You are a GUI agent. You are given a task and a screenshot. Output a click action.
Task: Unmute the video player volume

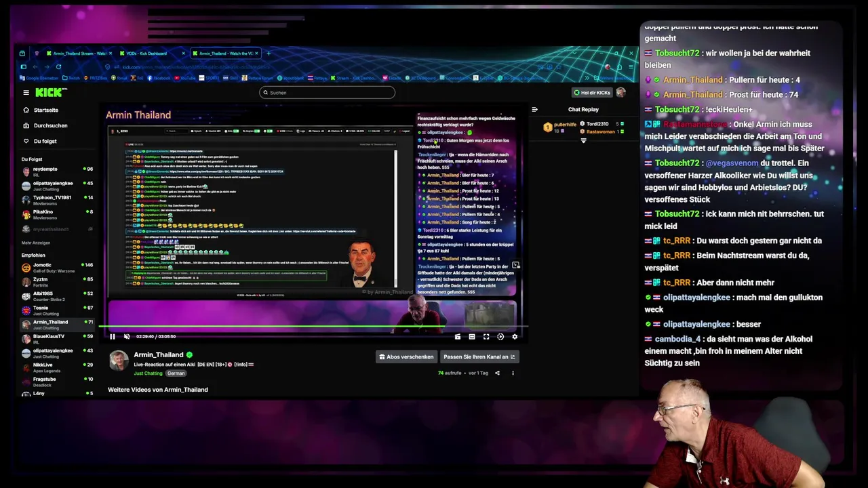126,336
